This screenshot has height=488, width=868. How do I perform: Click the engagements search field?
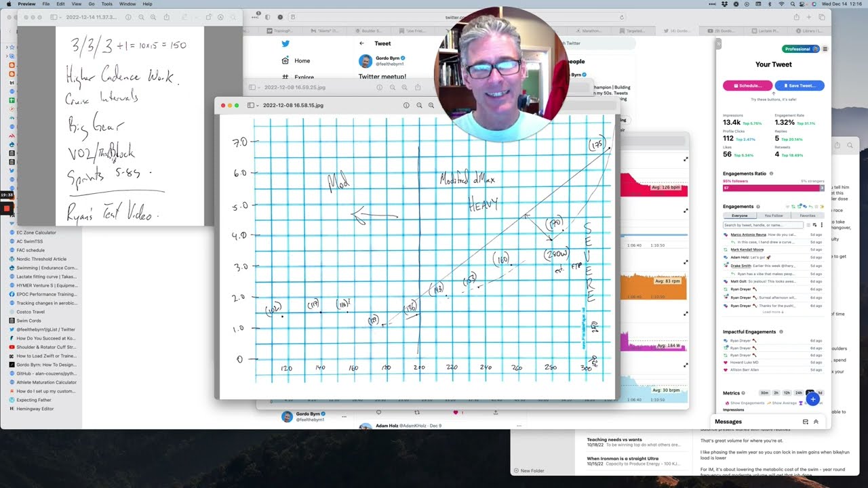point(764,225)
